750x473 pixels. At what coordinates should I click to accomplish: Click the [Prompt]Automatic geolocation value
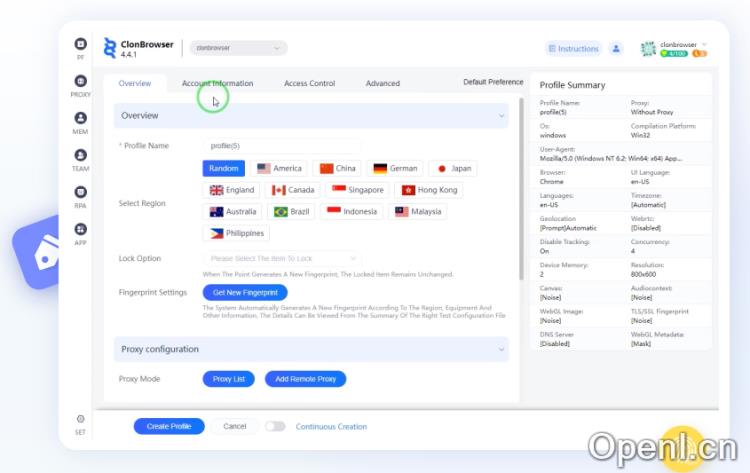pyautogui.click(x=568, y=228)
